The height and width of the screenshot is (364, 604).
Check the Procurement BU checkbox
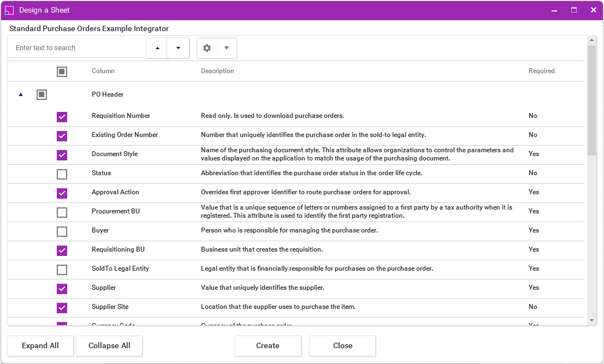(62, 212)
